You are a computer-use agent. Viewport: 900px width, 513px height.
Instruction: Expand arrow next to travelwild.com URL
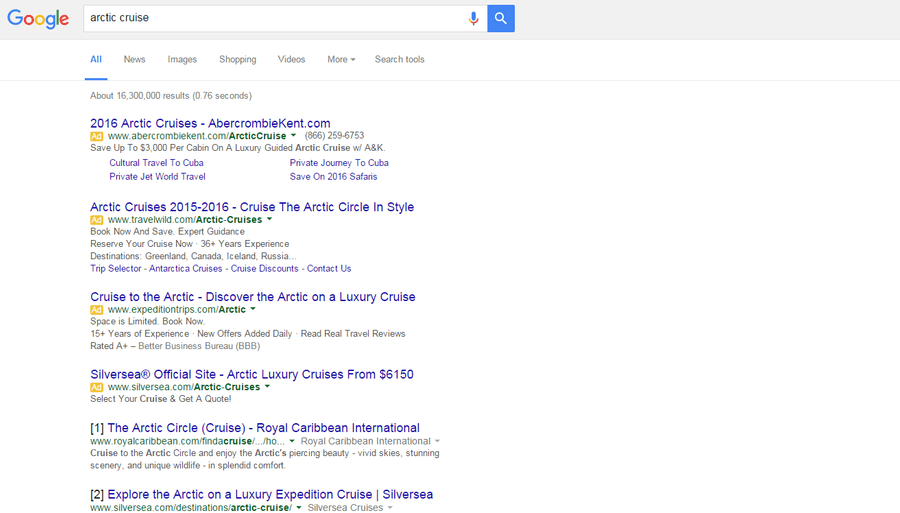[x=269, y=219]
